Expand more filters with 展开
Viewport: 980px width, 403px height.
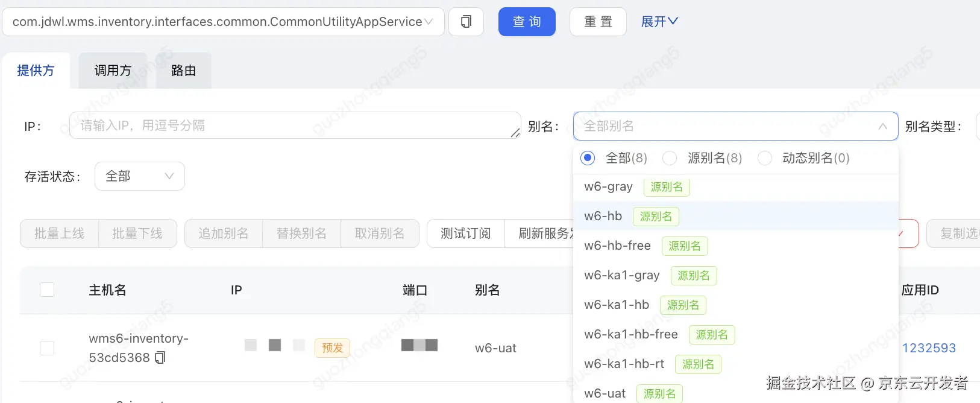(659, 22)
